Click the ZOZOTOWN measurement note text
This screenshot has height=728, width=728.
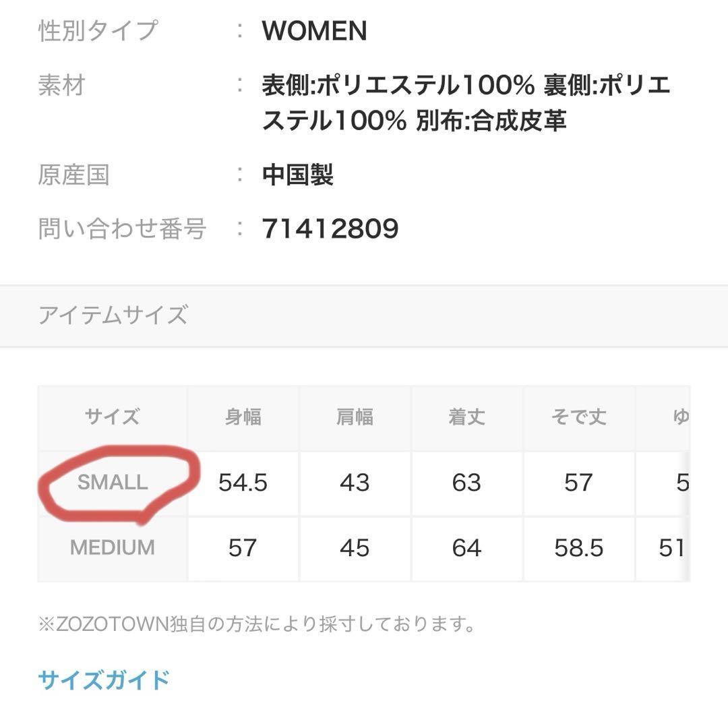tap(257, 624)
